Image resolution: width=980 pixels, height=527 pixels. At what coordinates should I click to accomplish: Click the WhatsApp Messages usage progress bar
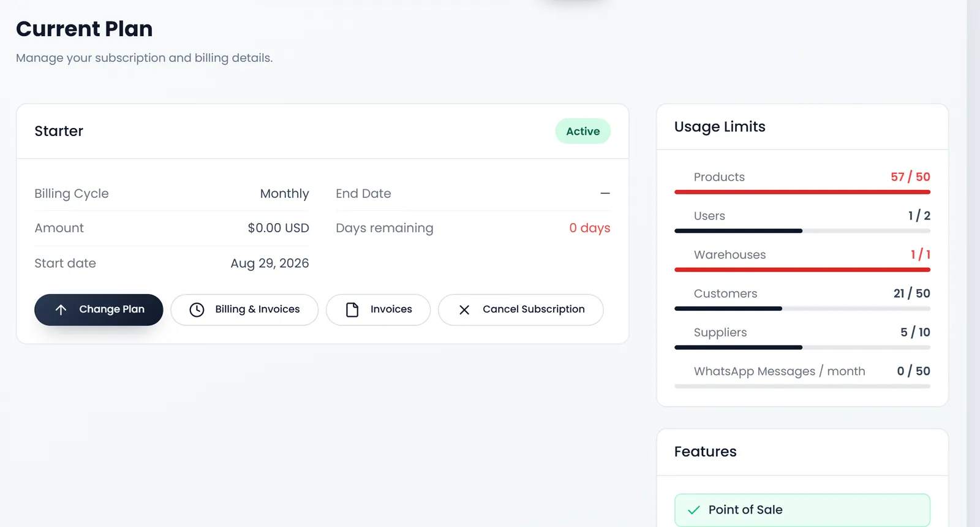click(x=802, y=386)
